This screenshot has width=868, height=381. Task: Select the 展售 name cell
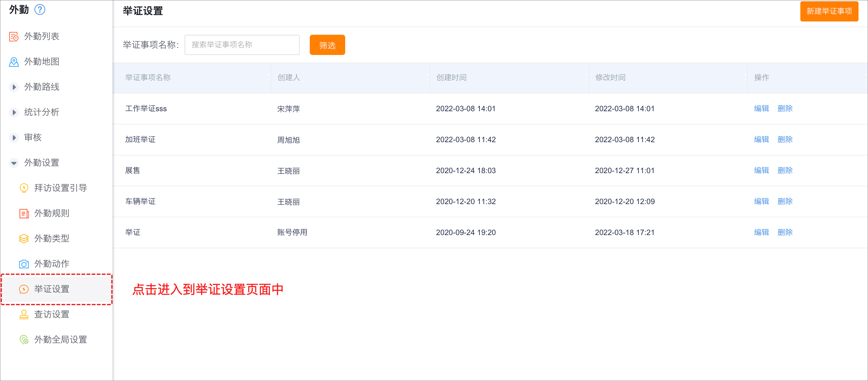pyautogui.click(x=132, y=171)
